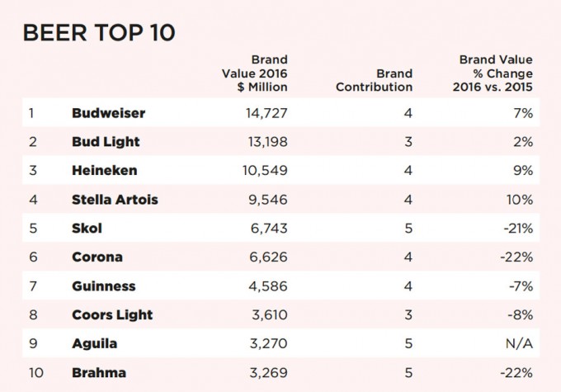The width and height of the screenshot is (561, 392).
Task: Click the Corona brand name
Action: pyautogui.click(x=97, y=257)
